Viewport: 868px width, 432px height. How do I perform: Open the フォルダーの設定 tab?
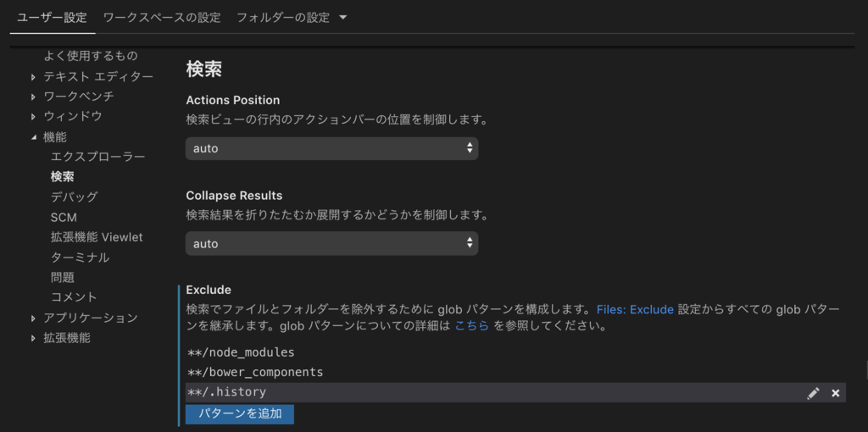pyautogui.click(x=283, y=18)
